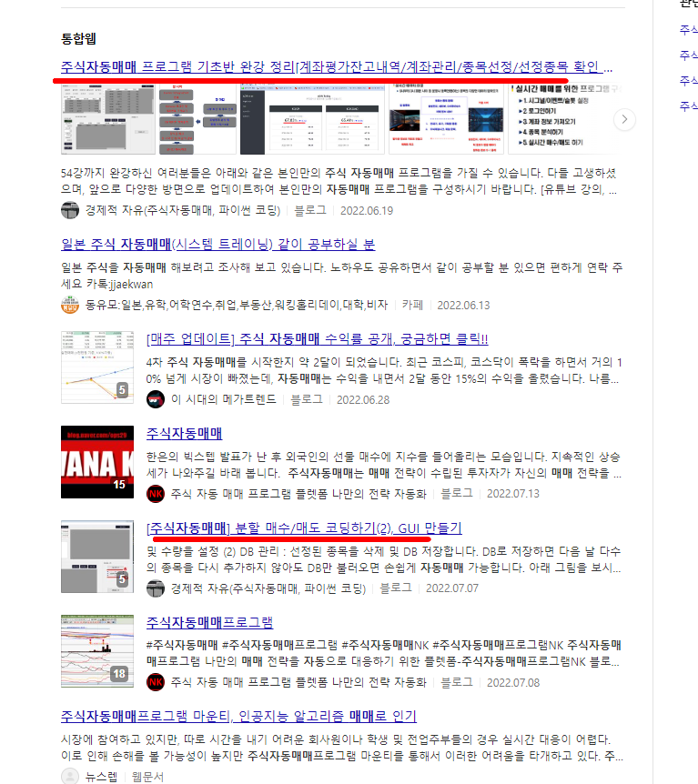Open the red VANA K thumbnail image
This screenshot has width=698, height=784.
[x=97, y=462]
